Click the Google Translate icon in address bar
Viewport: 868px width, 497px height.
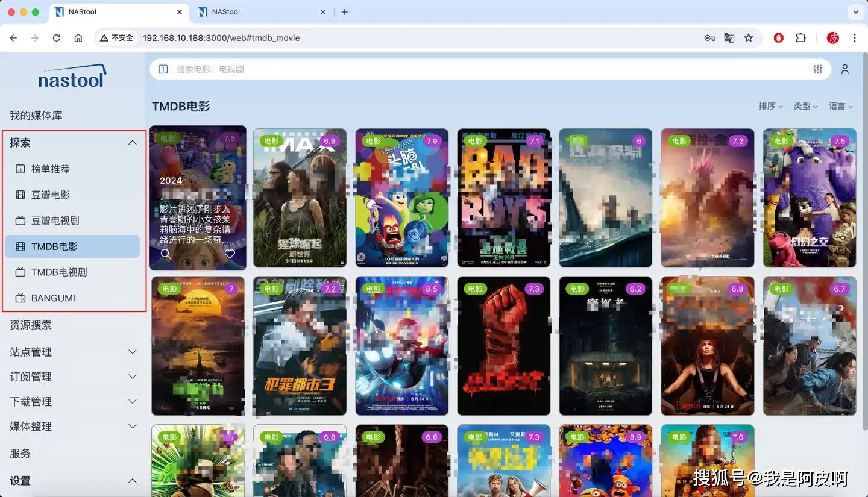coord(729,38)
